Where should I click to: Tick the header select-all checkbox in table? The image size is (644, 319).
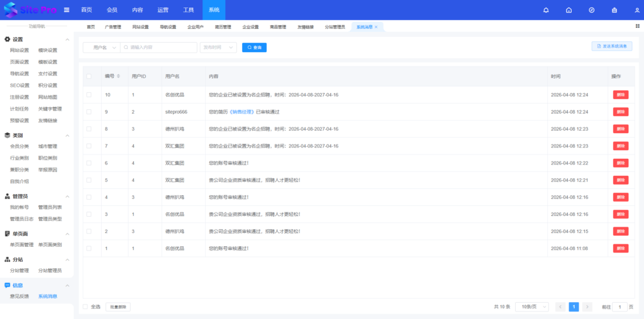tap(89, 76)
